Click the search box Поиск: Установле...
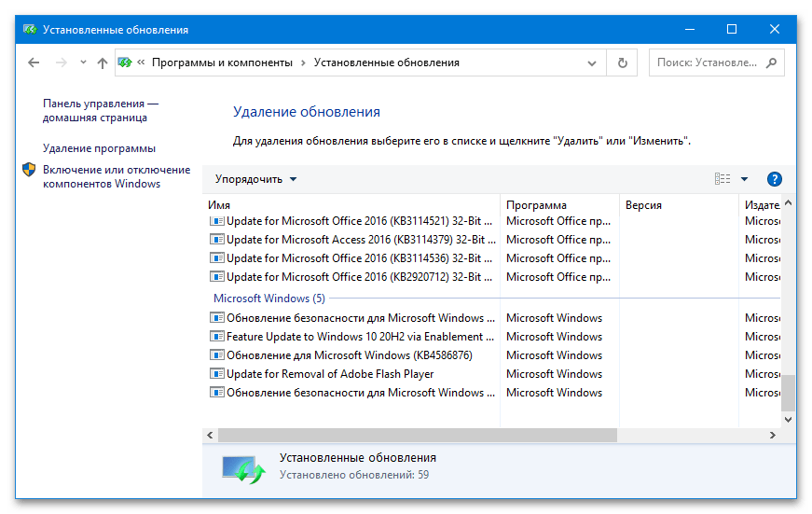The width and height of the screenshot is (812, 514). [x=707, y=63]
